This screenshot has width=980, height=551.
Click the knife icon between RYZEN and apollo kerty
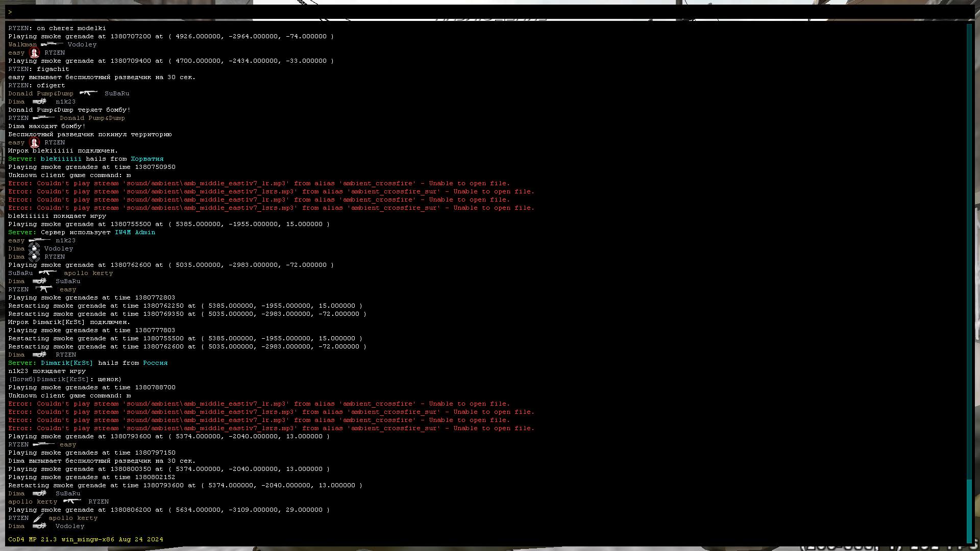[38, 518]
